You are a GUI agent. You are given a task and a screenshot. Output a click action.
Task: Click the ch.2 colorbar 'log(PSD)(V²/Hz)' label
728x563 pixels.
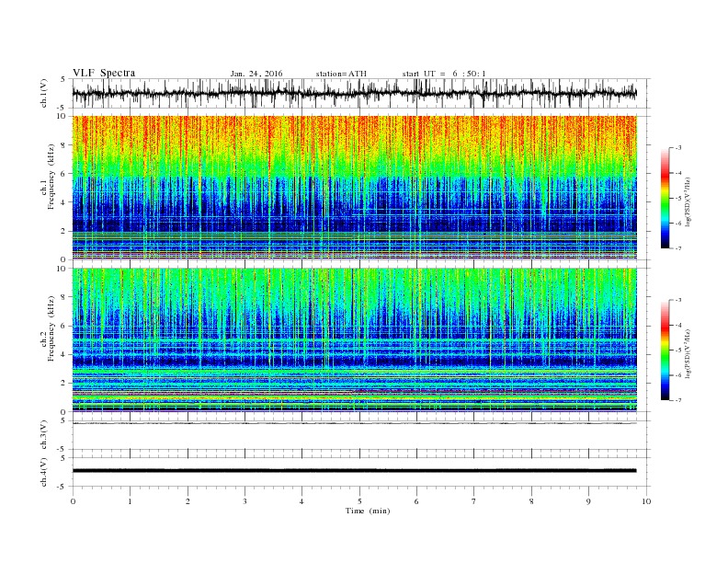click(x=688, y=353)
